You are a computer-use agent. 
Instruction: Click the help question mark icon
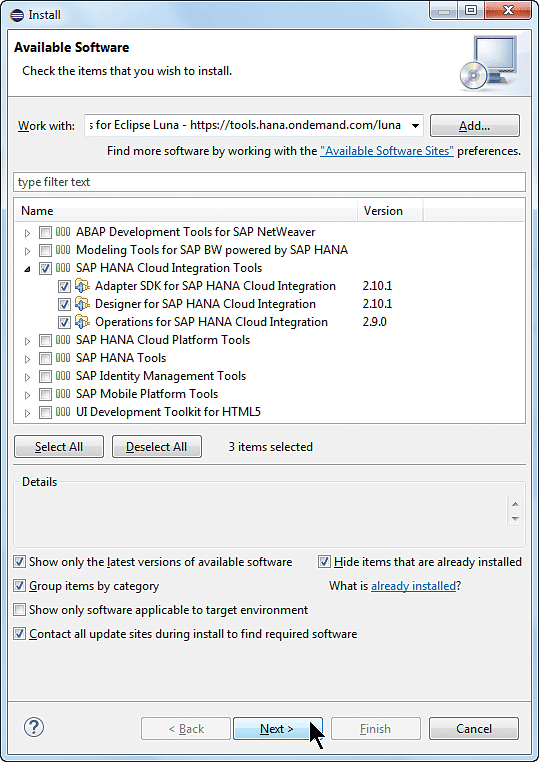[x=34, y=727]
